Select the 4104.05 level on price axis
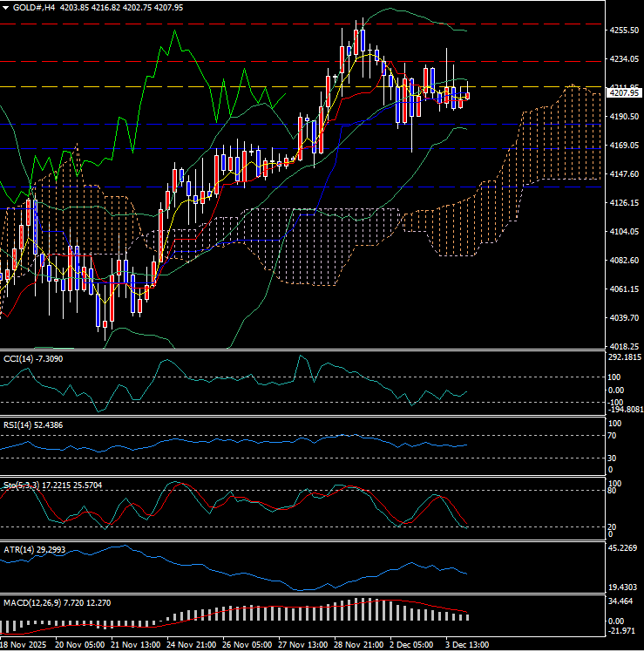 point(623,231)
